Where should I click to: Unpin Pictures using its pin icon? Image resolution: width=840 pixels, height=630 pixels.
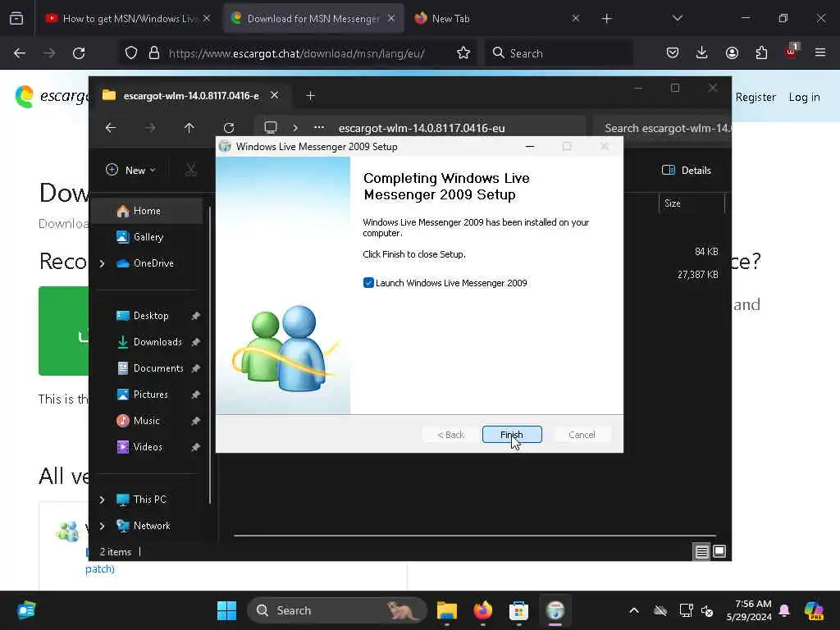(x=195, y=395)
